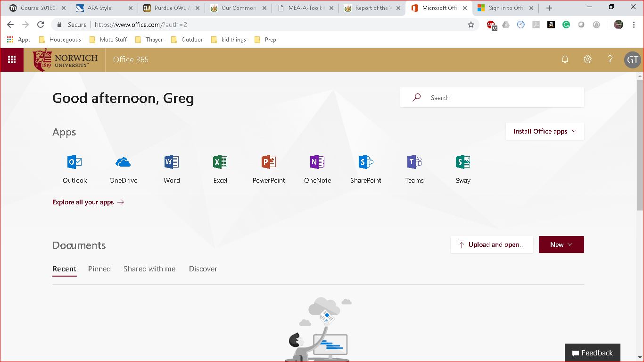Click into the Office Search box
Screen dimensions: 644x362
point(492,98)
